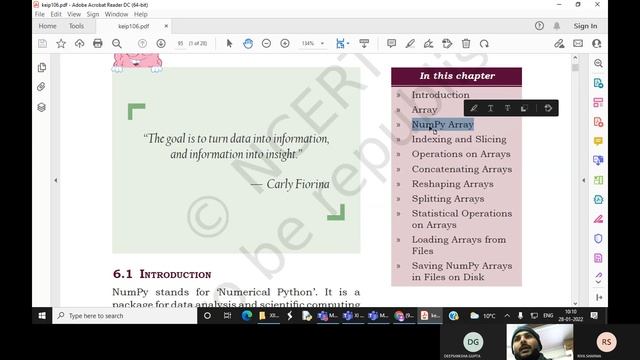Open the notifications bell
Viewport: 640px width, 360px height.
pos(557,26)
